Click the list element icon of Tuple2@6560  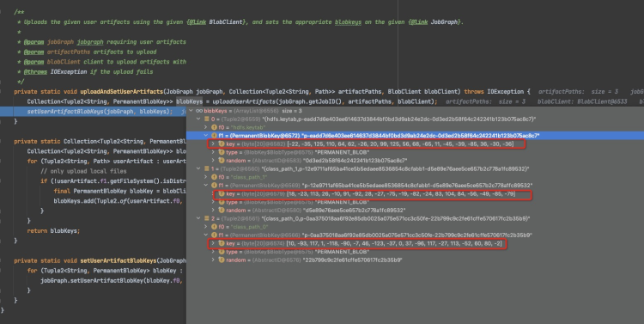[207, 169]
